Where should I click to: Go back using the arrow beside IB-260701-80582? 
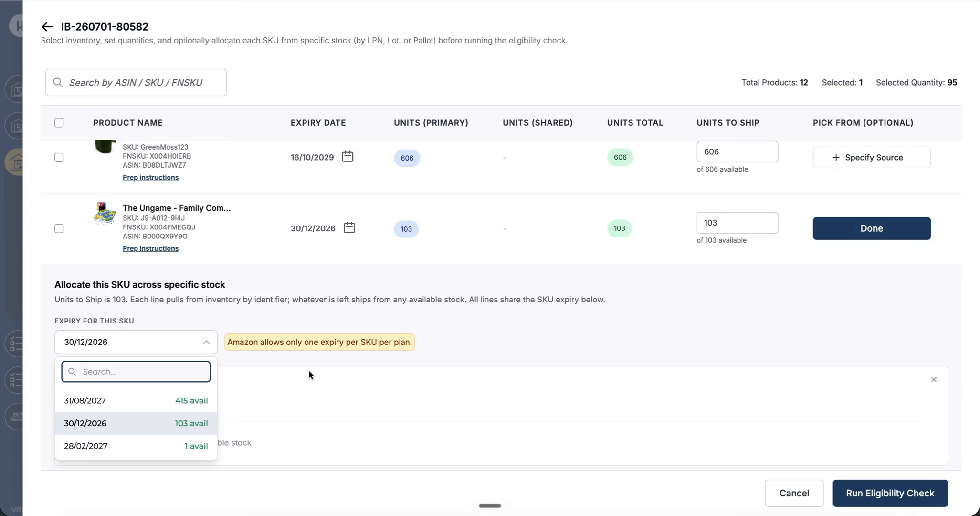click(47, 27)
